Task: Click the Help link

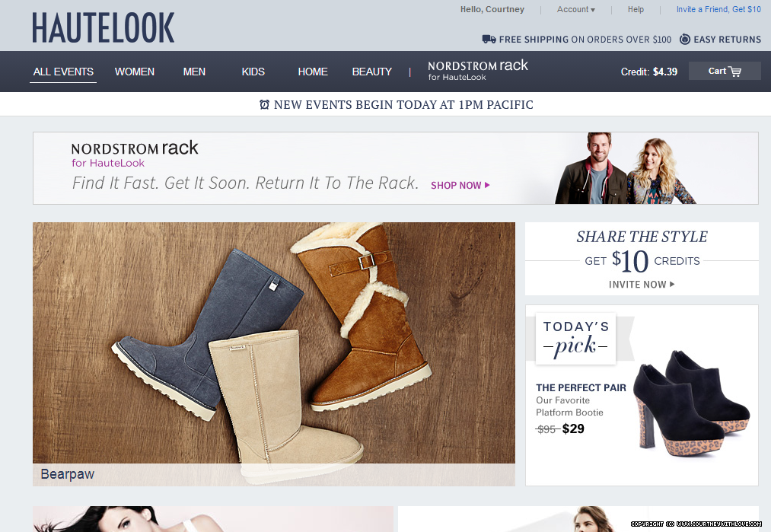Action: pos(636,9)
